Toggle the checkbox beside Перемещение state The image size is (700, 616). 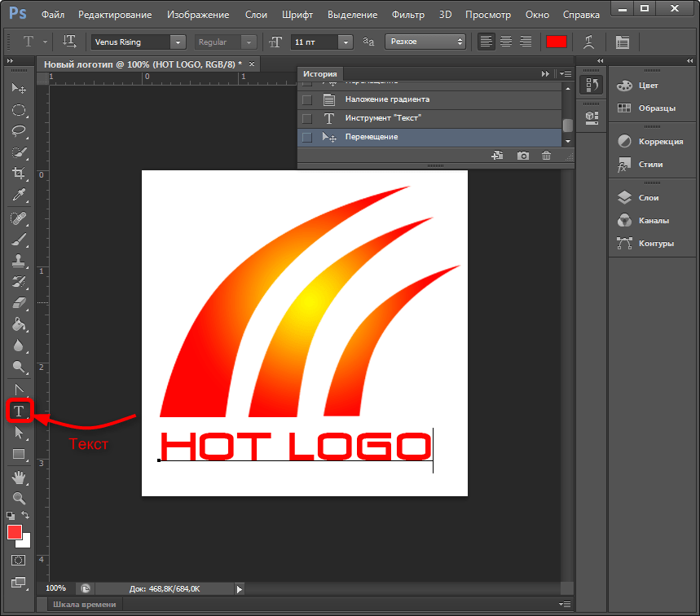click(307, 137)
